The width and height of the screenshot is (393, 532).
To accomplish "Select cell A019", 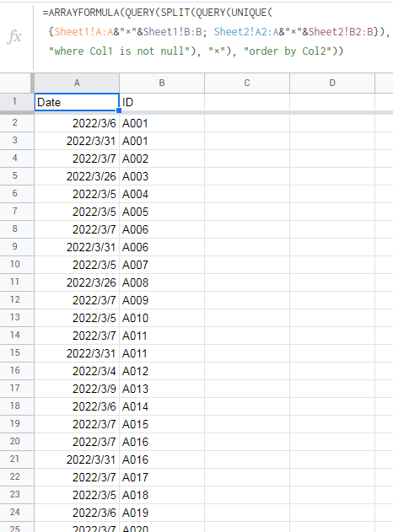I will (162, 513).
